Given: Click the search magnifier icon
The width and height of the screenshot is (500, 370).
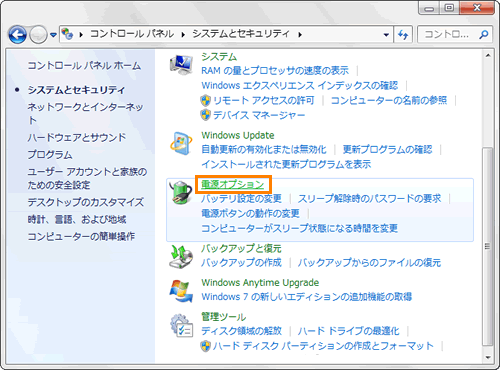Looking at the screenshot, I should (x=484, y=34).
